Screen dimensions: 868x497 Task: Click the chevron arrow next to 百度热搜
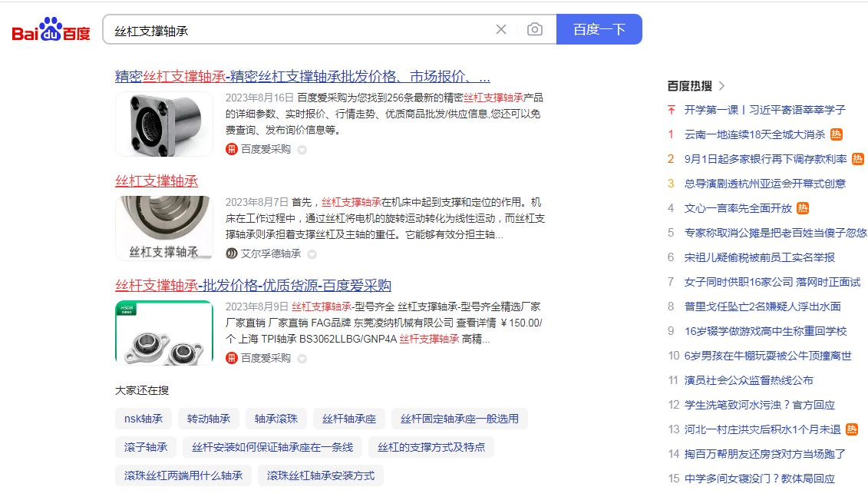pyautogui.click(x=722, y=86)
